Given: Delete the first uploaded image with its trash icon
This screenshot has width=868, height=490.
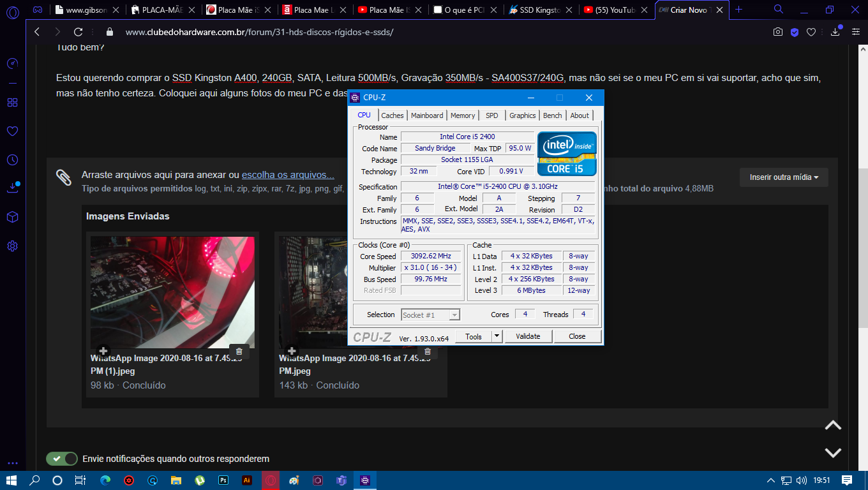Looking at the screenshot, I should (x=239, y=351).
